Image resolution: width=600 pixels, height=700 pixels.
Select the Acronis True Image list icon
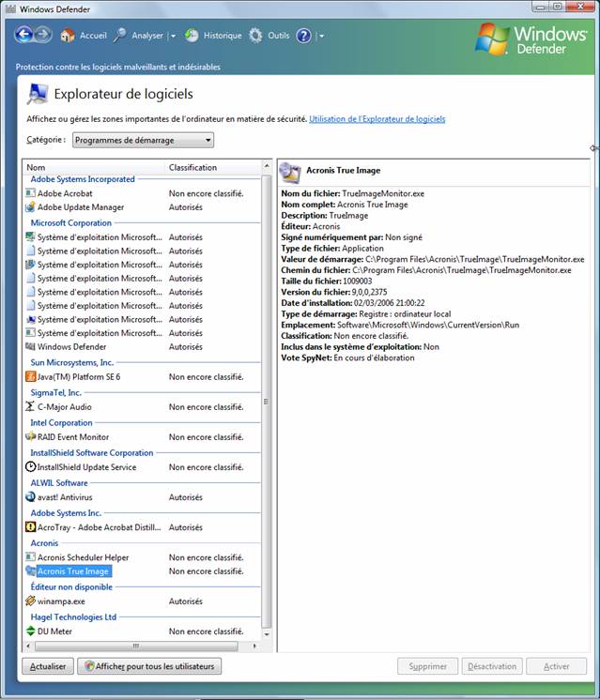[31, 571]
